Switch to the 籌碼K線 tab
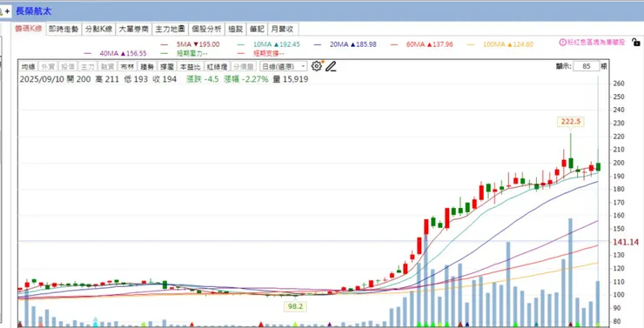Screen dimensions: 644x328 click(29, 29)
